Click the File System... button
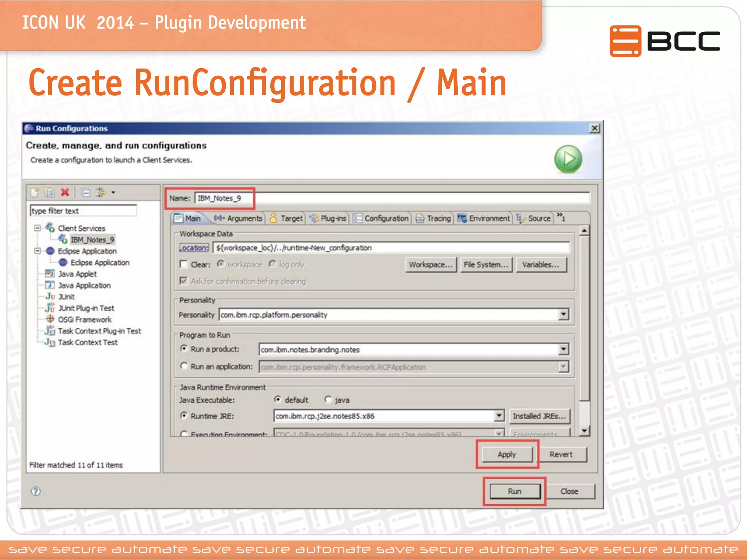This screenshot has width=747, height=560. [486, 265]
